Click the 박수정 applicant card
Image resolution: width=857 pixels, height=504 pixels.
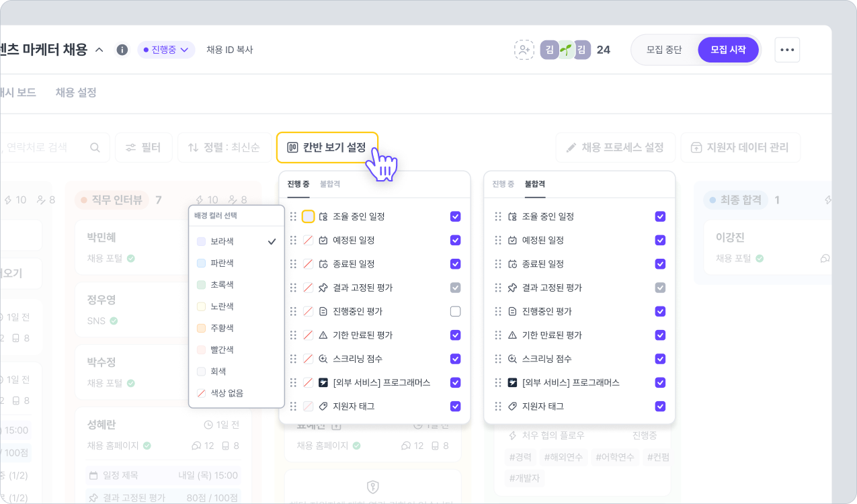coord(128,372)
